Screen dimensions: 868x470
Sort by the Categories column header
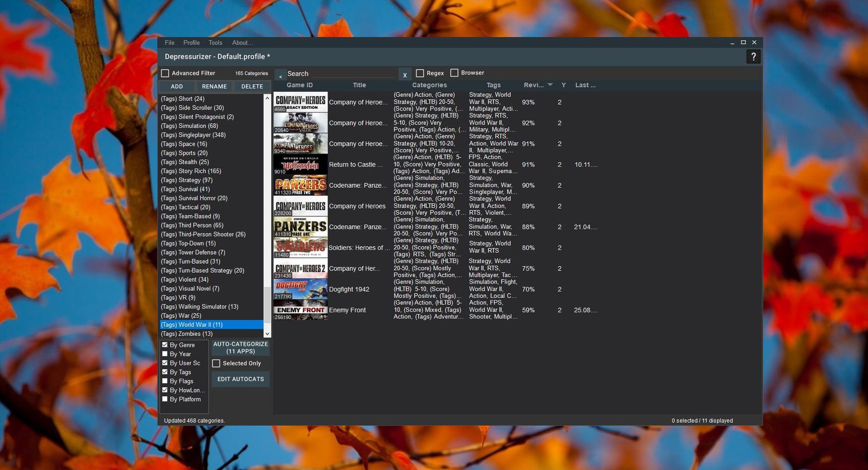(x=429, y=85)
